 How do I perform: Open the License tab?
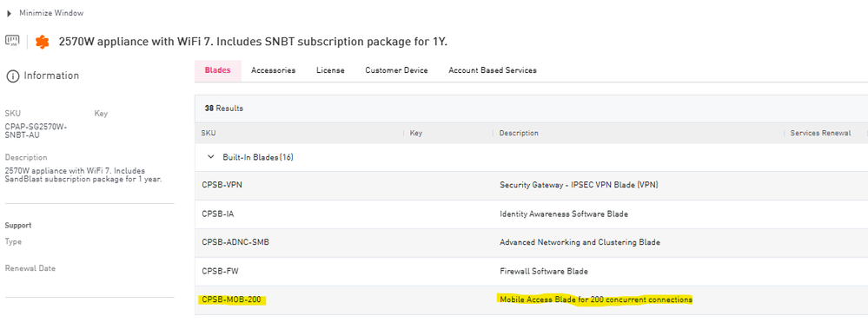point(330,71)
